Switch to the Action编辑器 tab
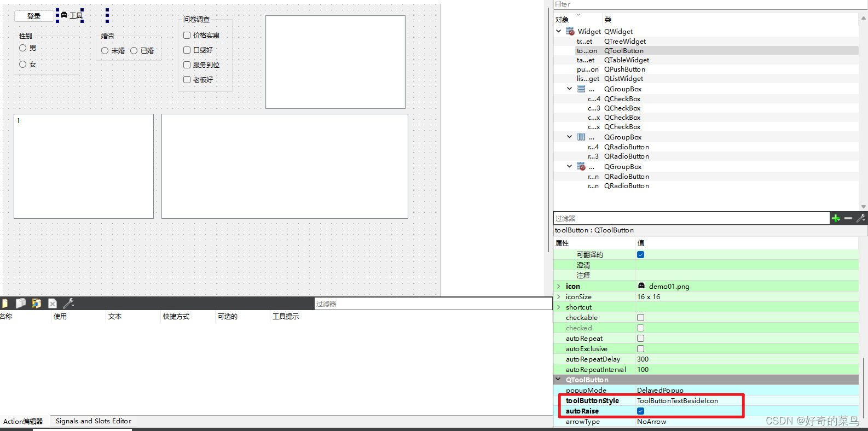The height and width of the screenshot is (431, 868). click(x=23, y=421)
